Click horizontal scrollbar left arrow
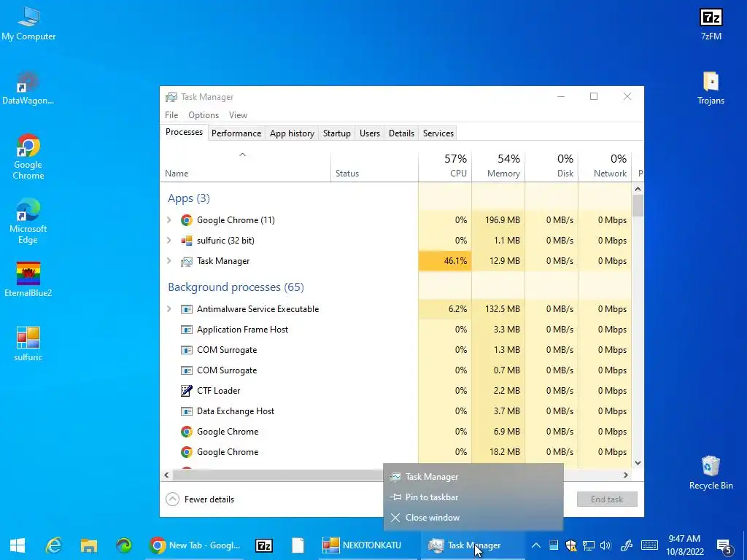The width and height of the screenshot is (747, 560). 166,475
